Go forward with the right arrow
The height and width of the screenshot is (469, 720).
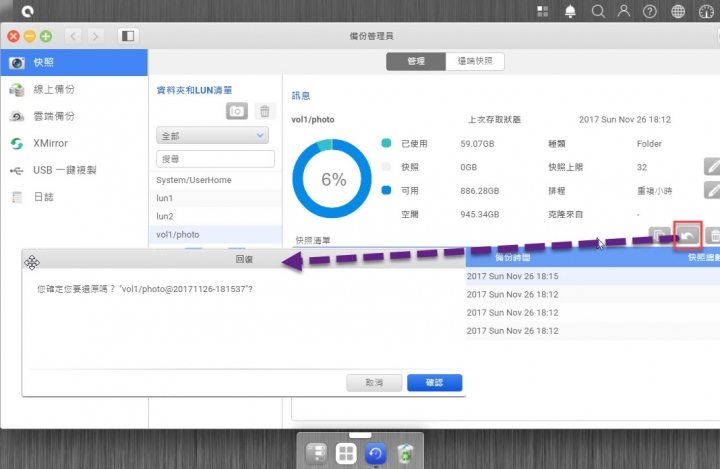click(x=95, y=36)
